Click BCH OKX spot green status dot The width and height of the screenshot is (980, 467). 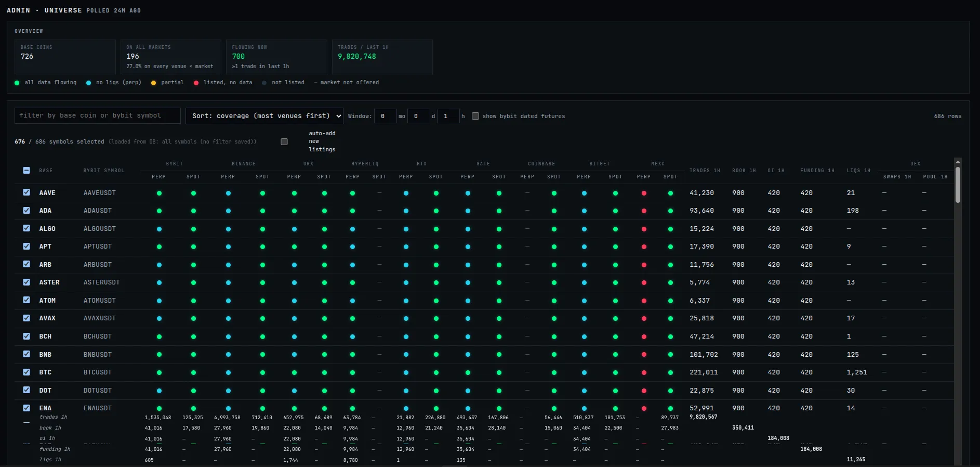324,336
